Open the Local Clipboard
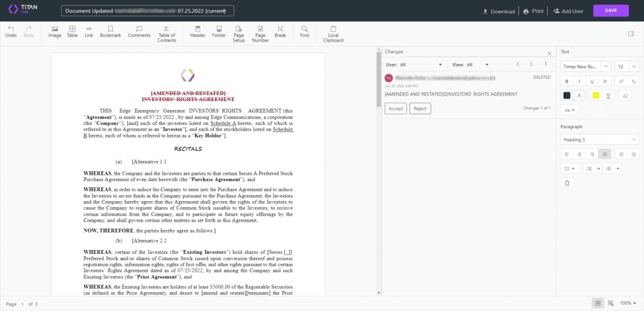This screenshot has height=311, width=644. coord(333,34)
